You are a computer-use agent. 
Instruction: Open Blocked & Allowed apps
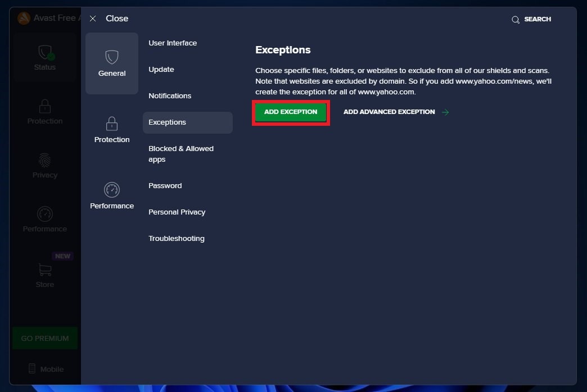(x=181, y=154)
